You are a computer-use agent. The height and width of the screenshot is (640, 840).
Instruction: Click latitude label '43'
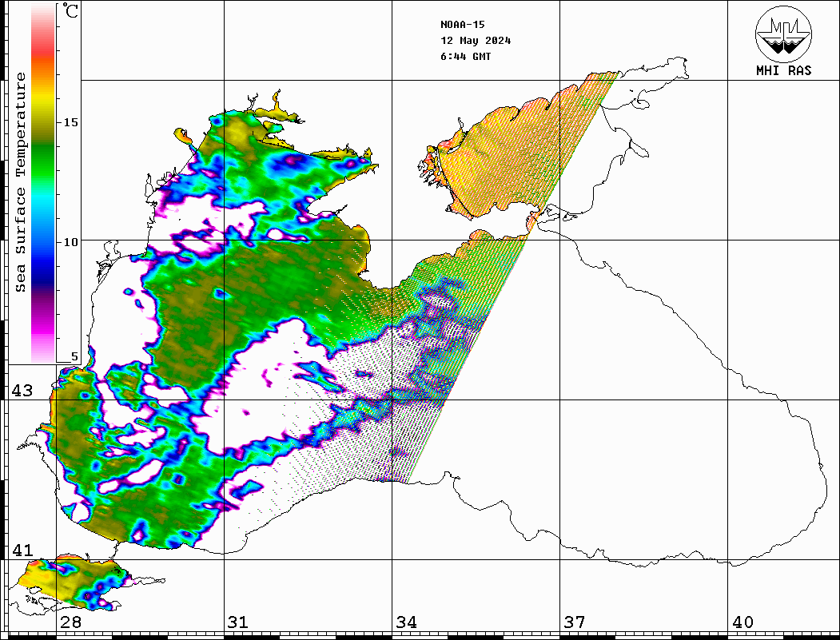[x=22, y=391]
